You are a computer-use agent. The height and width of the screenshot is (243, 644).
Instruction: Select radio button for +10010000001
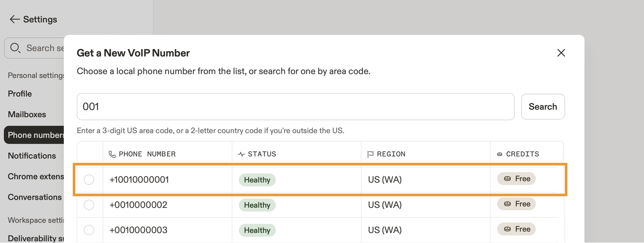[x=89, y=180]
